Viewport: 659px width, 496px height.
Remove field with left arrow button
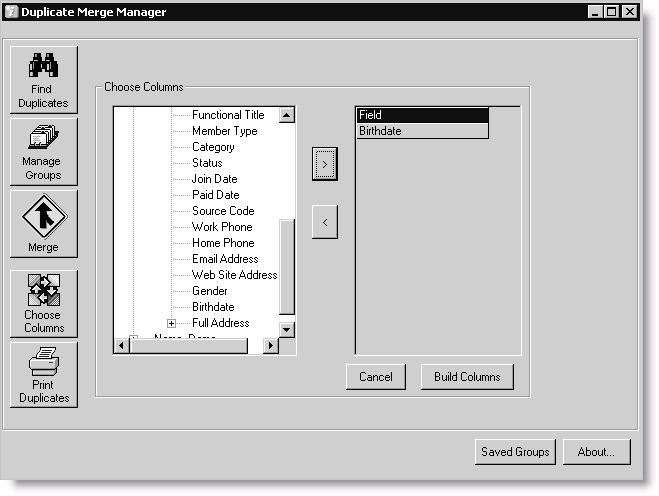click(x=324, y=222)
